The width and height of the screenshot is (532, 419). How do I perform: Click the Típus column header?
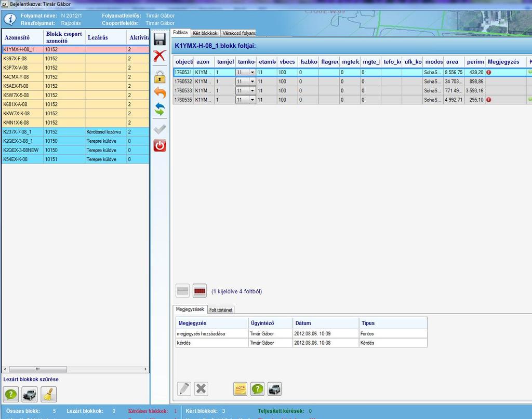pos(393,323)
